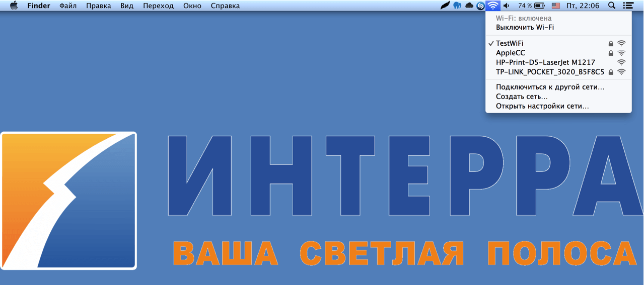Click the blue elephant menu bar icon

pos(457,6)
